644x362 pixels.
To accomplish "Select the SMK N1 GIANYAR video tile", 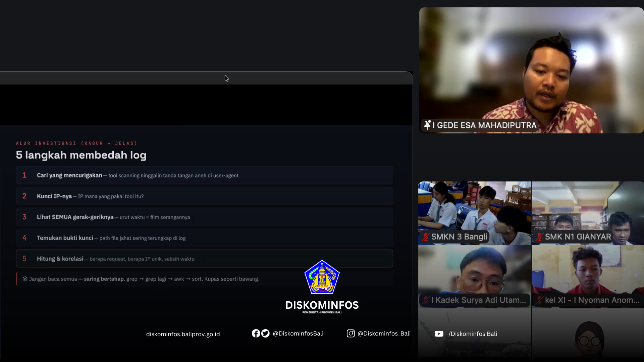I will coord(588,213).
